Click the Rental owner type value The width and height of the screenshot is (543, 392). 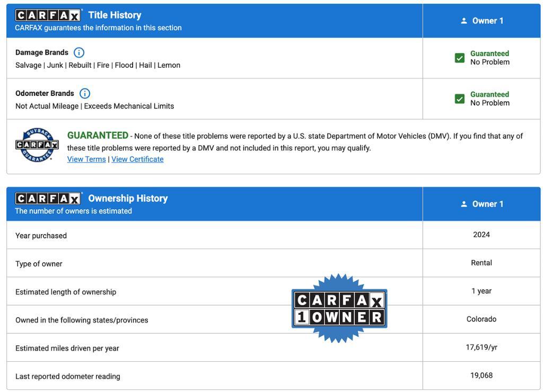point(481,263)
